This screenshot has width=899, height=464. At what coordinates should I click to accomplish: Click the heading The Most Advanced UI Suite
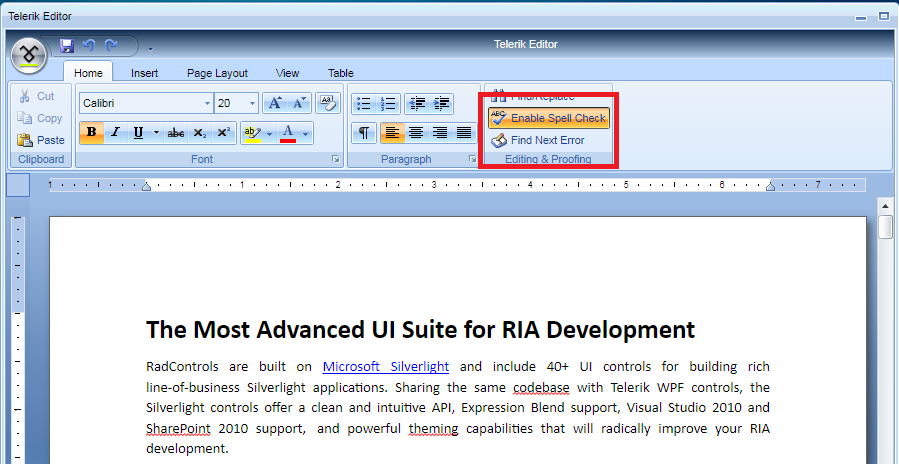click(x=420, y=329)
